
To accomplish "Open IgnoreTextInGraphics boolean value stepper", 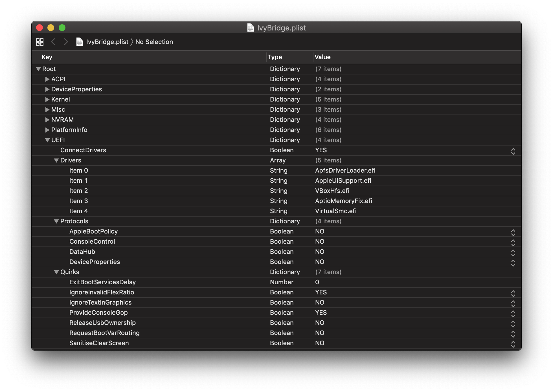I will coord(513,304).
